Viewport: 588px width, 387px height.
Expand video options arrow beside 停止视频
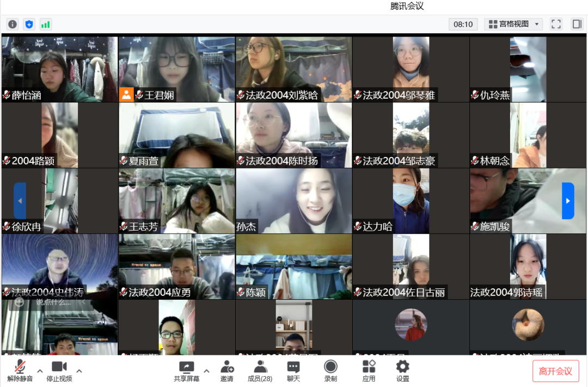coord(79,371)
